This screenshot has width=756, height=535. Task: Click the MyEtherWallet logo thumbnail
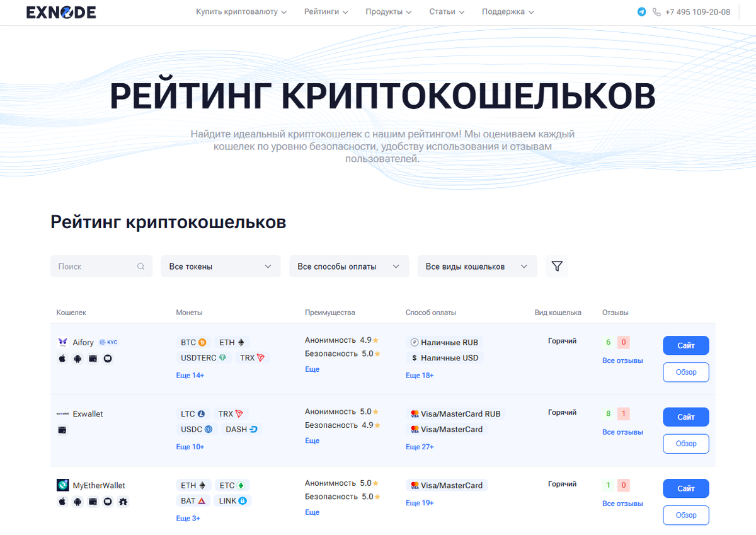(x=63, y=485)
